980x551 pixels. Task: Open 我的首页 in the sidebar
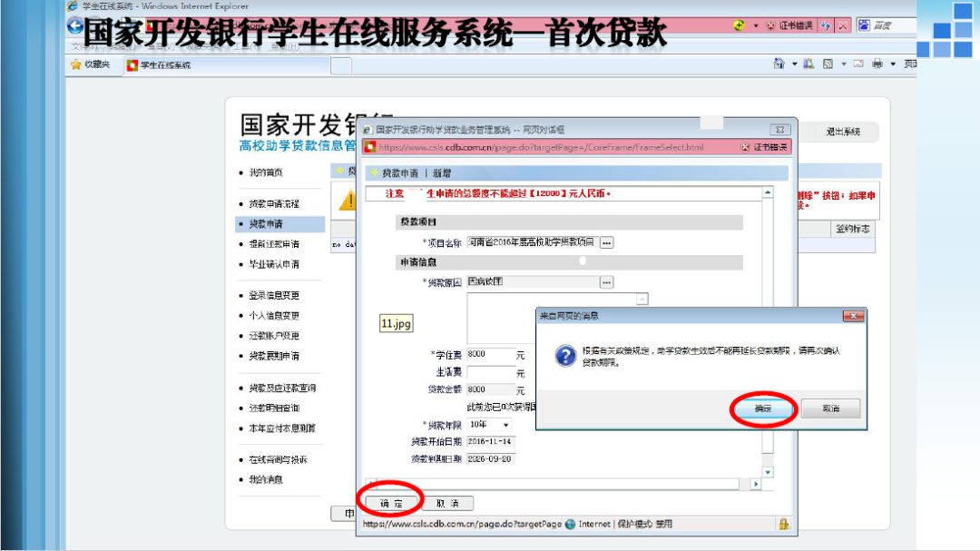(266, 172)
